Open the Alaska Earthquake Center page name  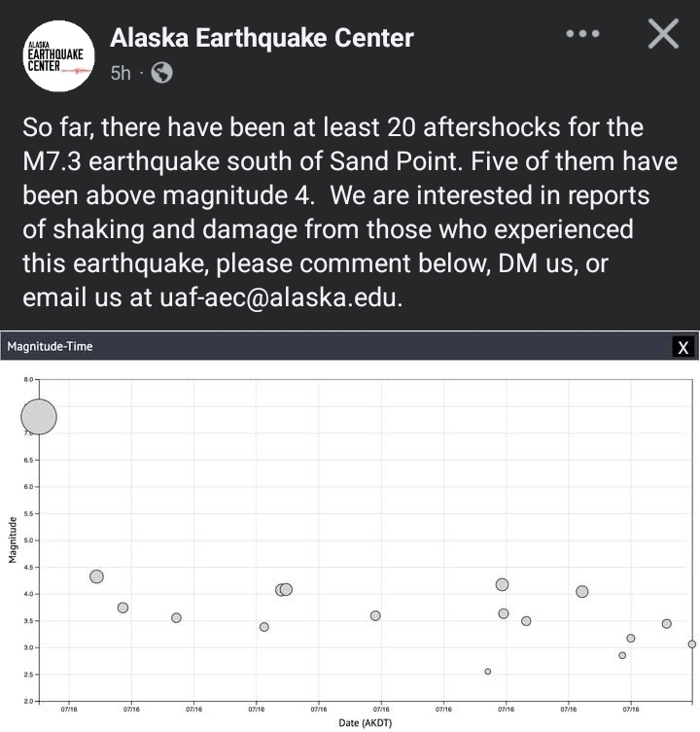click(262, 38)
